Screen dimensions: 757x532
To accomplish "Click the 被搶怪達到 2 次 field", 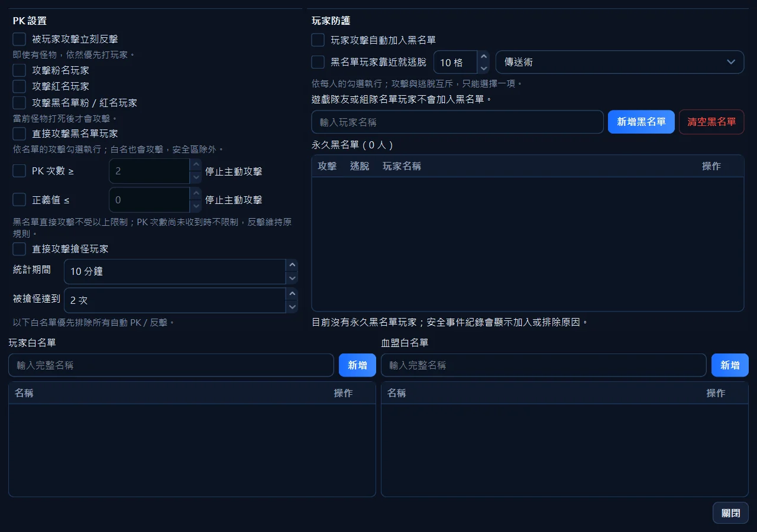I will pos(175,300).
